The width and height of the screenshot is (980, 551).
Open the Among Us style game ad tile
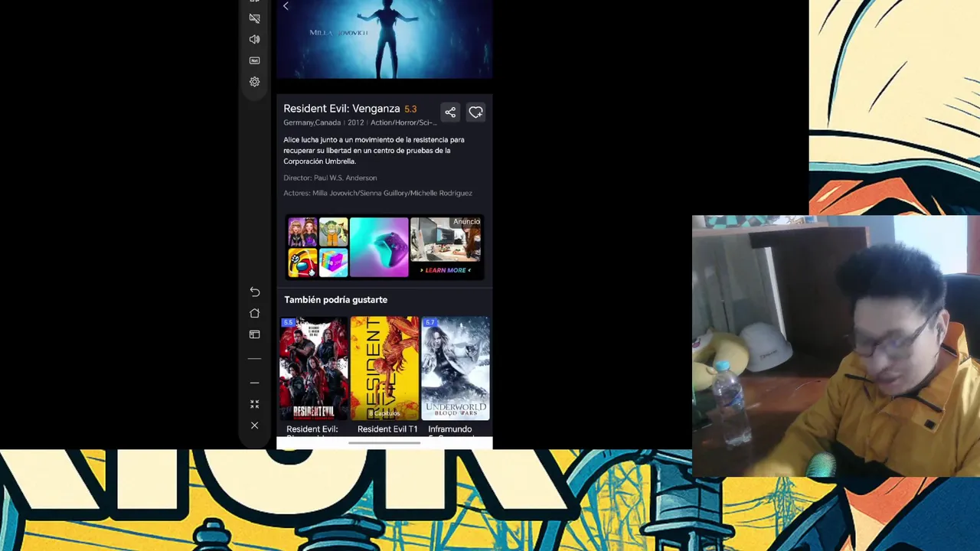point(302,262)
